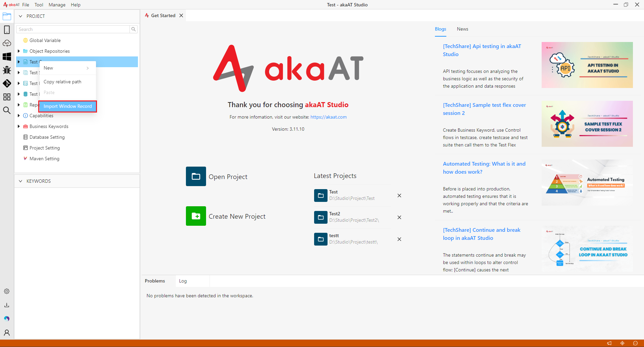The image size is (644, 347).
Task: Expand the highlighted Test C tree node
Action: tap(19, 62)
